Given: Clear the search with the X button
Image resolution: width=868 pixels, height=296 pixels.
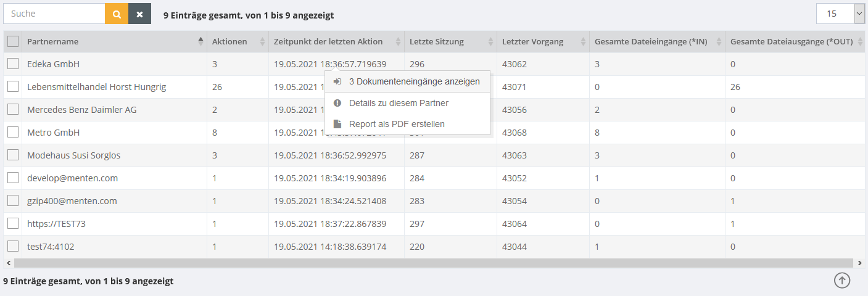Looking at the screenshot, I should [x=139, y=14].
